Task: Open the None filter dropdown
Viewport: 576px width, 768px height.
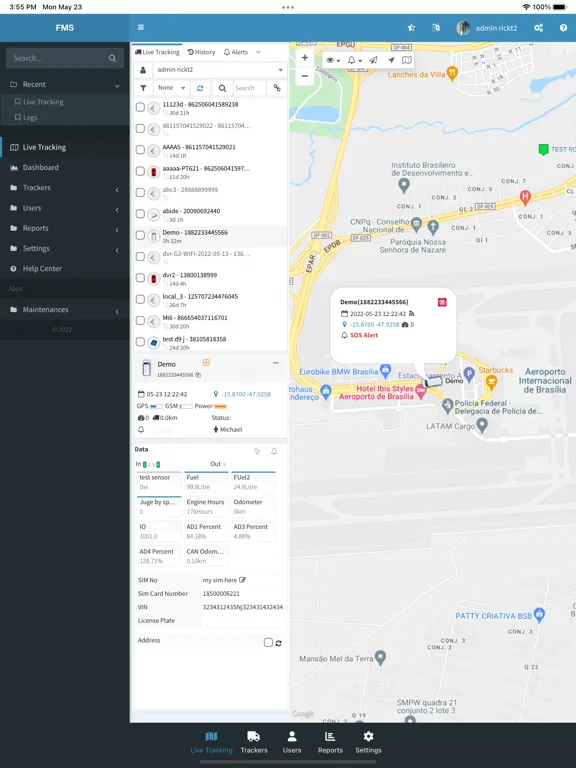Action: point(171,88)
